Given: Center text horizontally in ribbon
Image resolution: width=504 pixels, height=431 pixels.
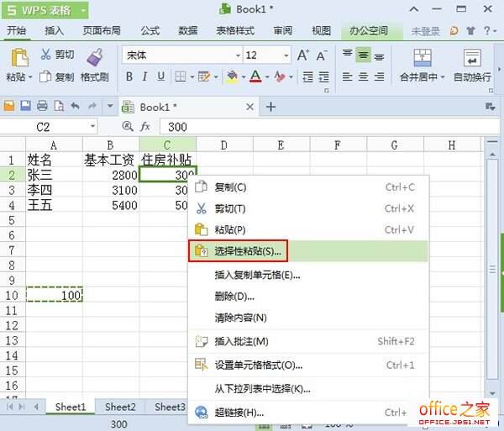Looking at the screenshot, I should click(x=363, y=76).
